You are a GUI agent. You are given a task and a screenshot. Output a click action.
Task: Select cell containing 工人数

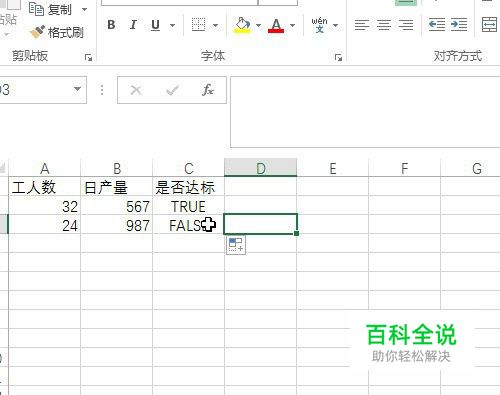coord(44,187)
